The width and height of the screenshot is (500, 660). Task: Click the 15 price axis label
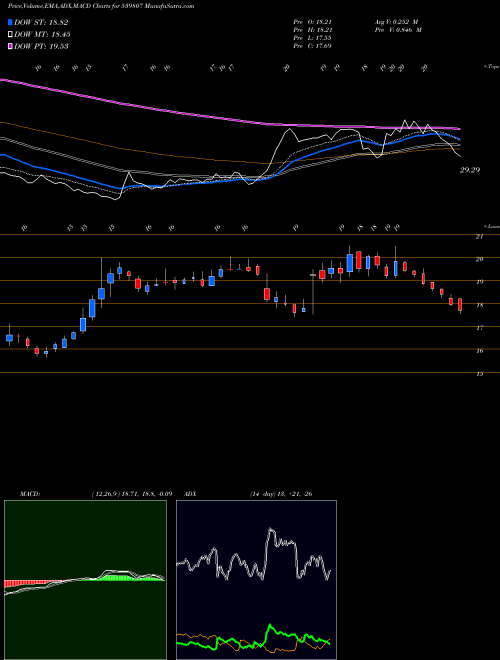point(479,374)
